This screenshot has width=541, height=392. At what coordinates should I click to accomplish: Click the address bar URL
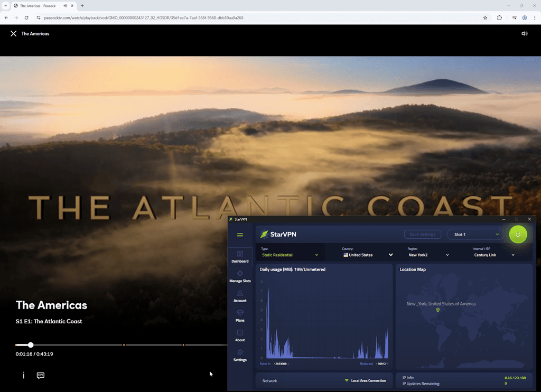[x=144, y=17]
